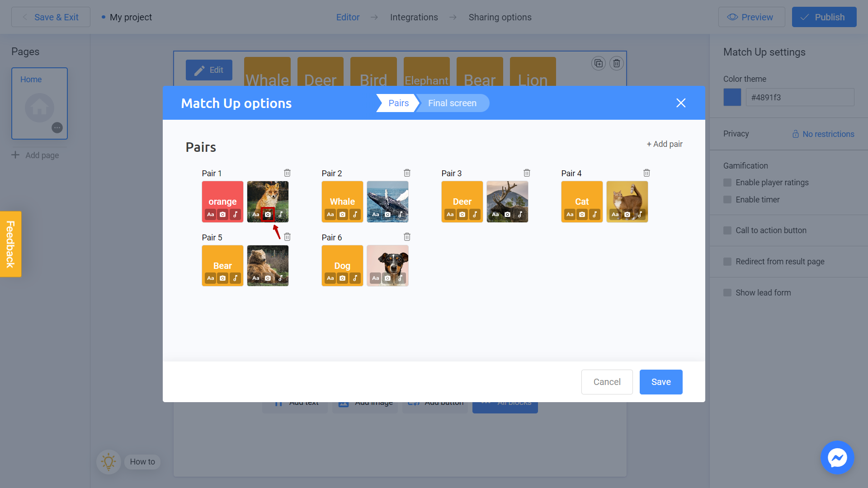This screenshot has width=868, height=488.
Task: Click the Dog card text in Pair 6
Action: coord(342,266)
